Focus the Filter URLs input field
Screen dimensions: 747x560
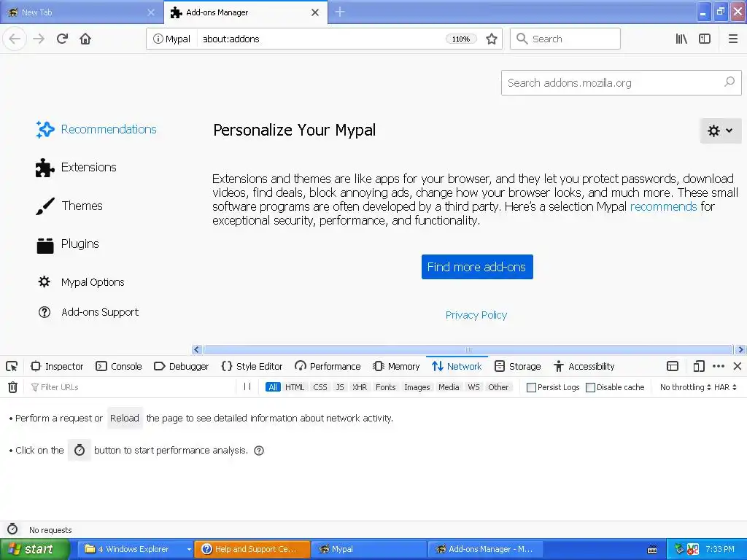point(131,387)
